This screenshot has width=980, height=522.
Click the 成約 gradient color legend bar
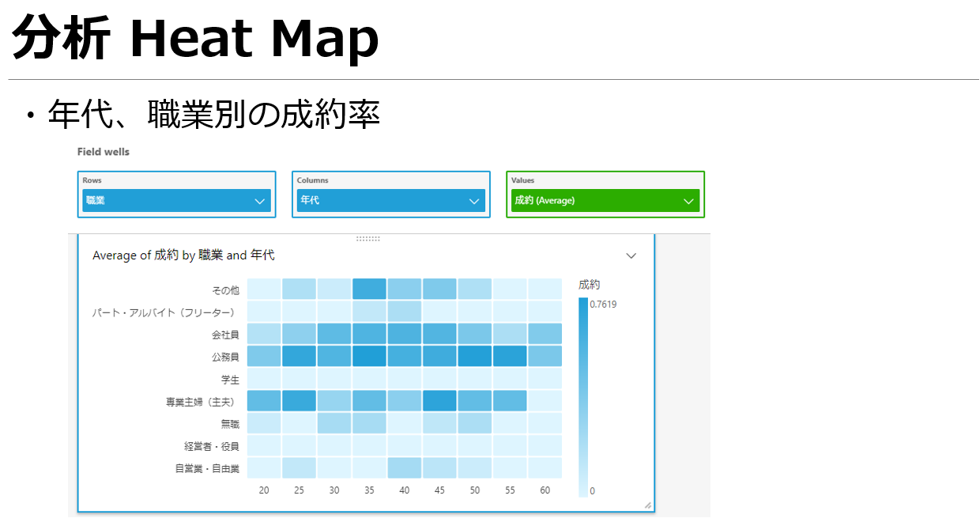(583, 397)
